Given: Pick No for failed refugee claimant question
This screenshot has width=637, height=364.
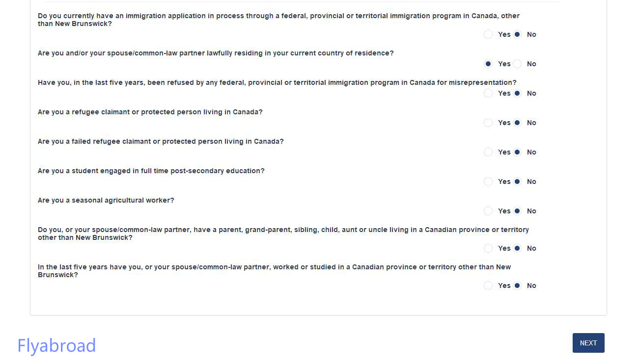Looking at the screenshot, I should coord(517,152).
